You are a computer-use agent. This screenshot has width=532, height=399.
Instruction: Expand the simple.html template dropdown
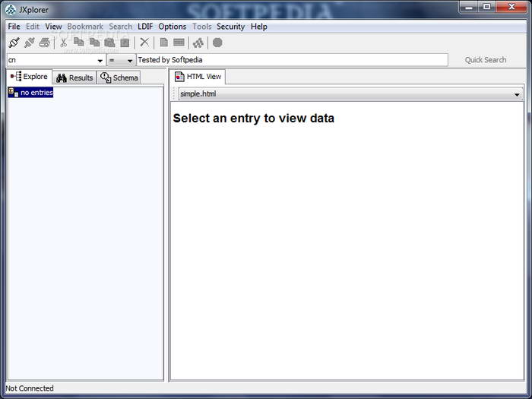[x=517, y=94]
